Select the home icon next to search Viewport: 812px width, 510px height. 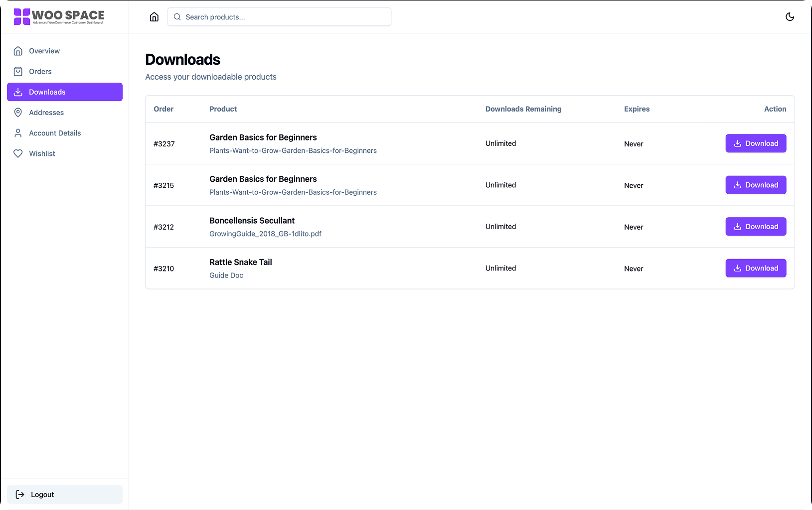click(154, 16)
